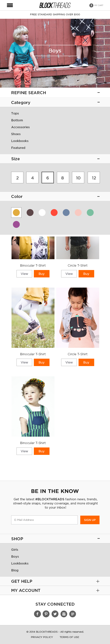Collapse the Category filter section

pos(98,102)
